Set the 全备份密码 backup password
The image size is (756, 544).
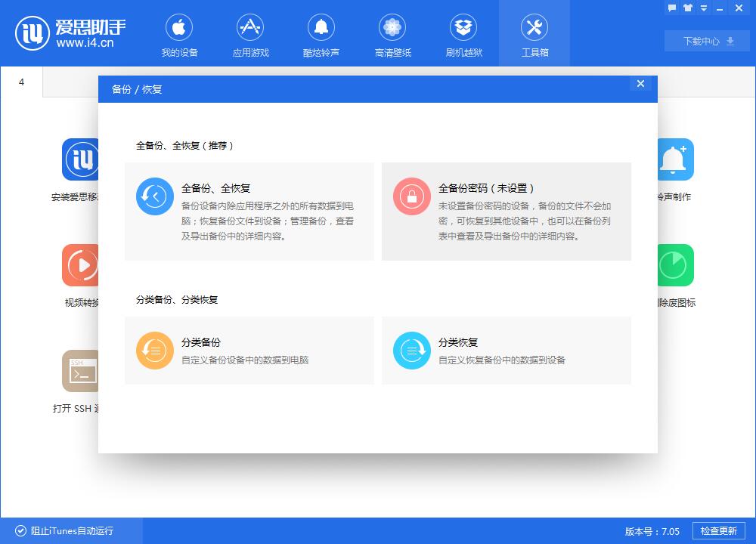(507, 212)
